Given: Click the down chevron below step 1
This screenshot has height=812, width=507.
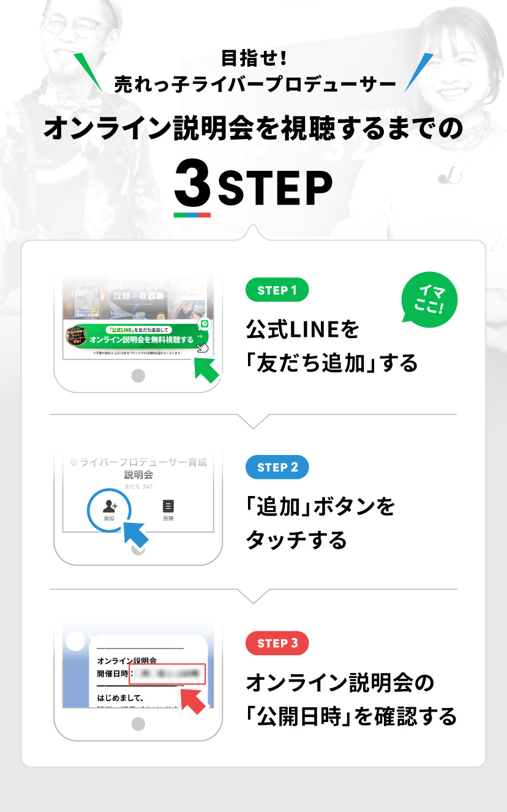Looking at the screenshot, I should (x=253, y=420).
